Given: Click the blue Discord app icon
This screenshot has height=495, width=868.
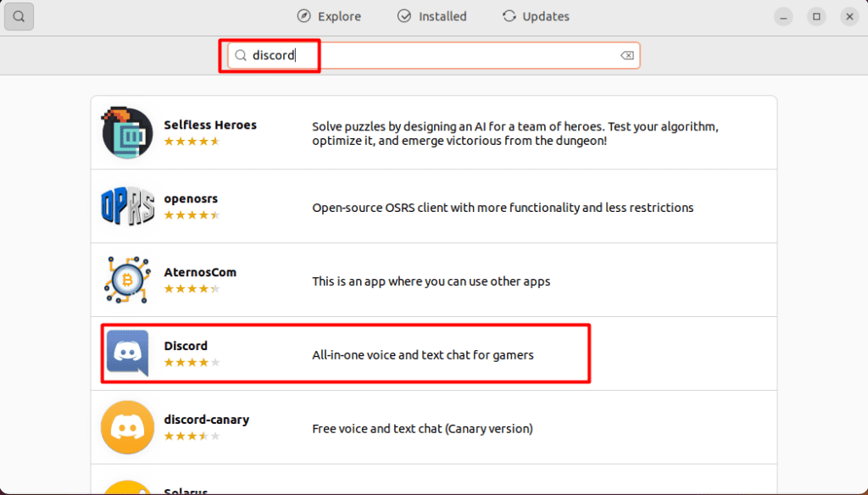Looking at the screenshot, I should [127, 353].
